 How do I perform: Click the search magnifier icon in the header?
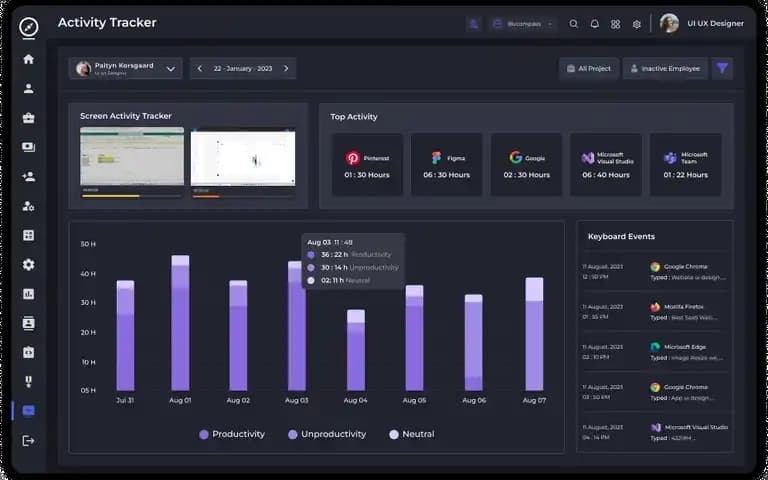pyautogui.click(x=574, y=24)
